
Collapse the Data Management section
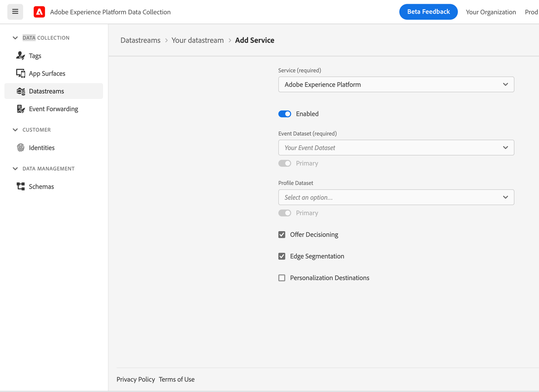click(15, 168)
